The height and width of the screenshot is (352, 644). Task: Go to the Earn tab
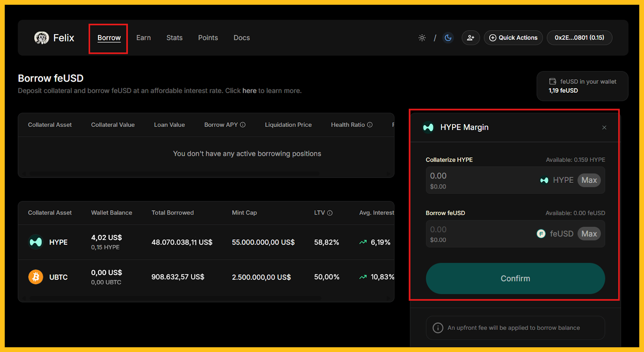click(x=143, y=38)
